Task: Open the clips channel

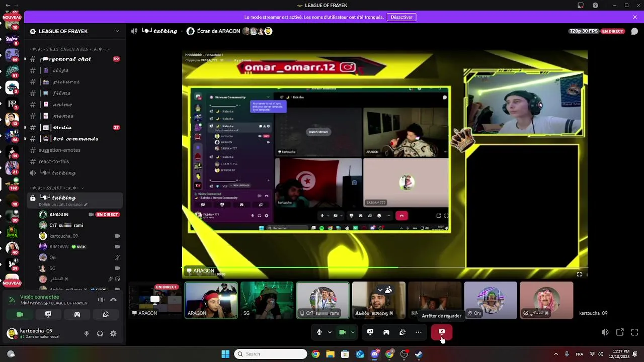Action: click(74, 70)
